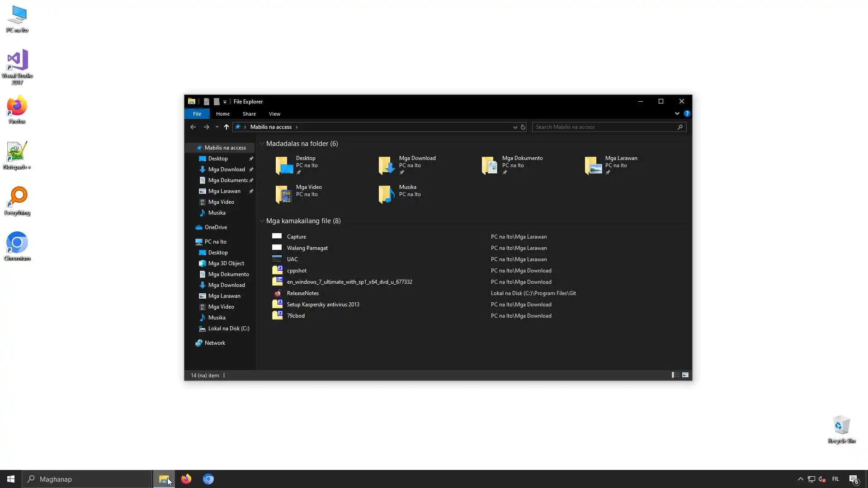
Task: Open the ReleaseNotes recent file
Action: [x=302, y=293]
